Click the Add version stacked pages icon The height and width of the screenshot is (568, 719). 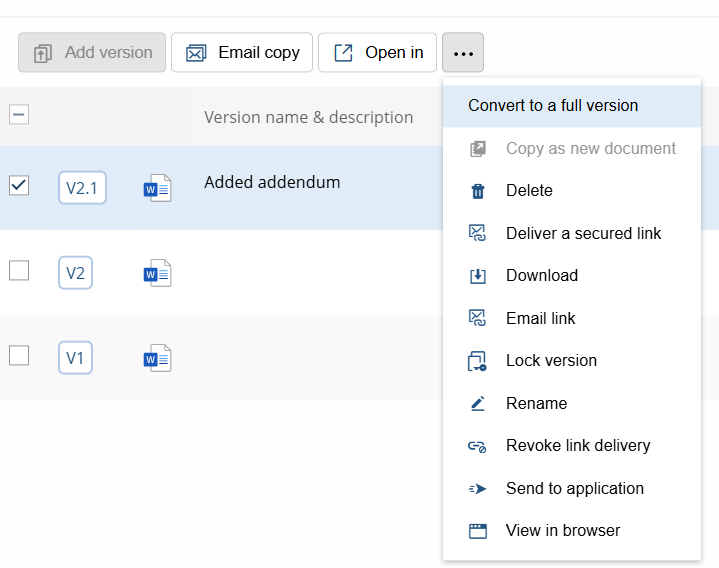coord(43,53)
